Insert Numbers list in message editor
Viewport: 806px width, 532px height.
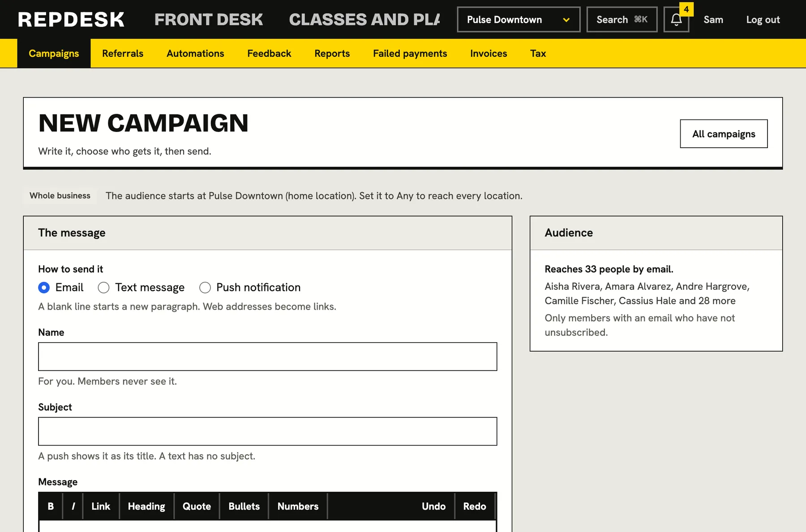298,506
